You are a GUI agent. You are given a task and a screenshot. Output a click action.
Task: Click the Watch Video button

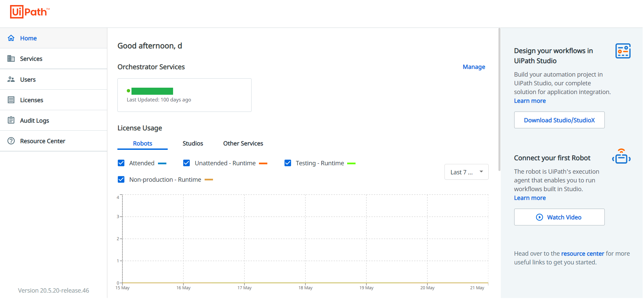(x=559, y=217)
